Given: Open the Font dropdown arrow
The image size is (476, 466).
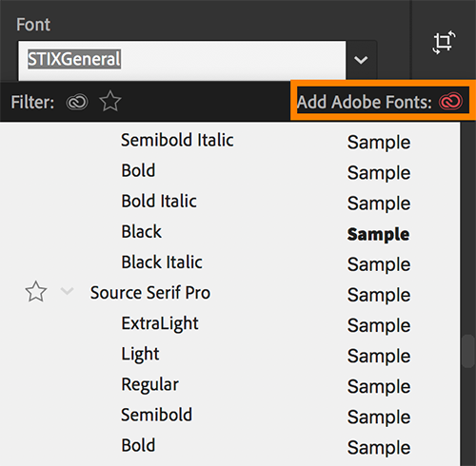Looking at the screenshot, I should click(361, 60).
